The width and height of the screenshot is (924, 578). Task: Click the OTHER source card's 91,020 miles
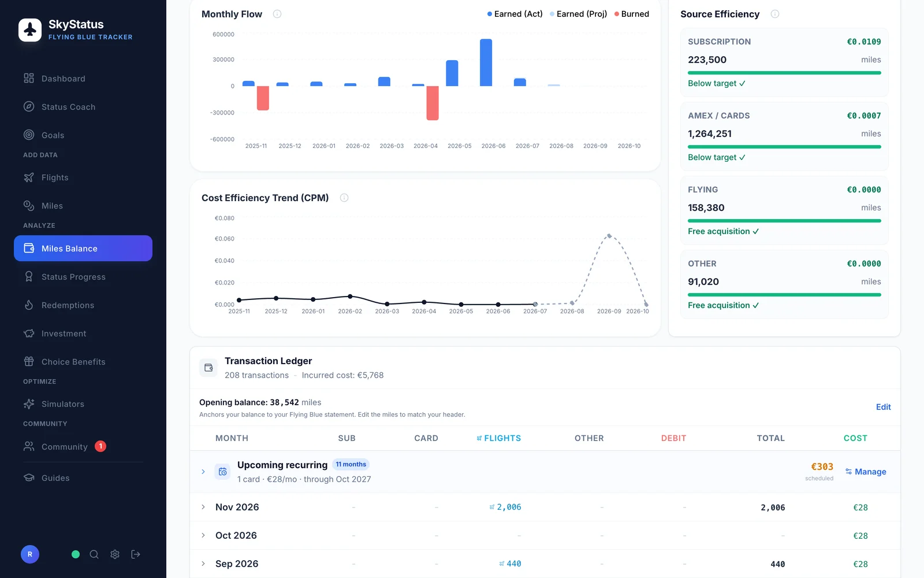point(703,281)
